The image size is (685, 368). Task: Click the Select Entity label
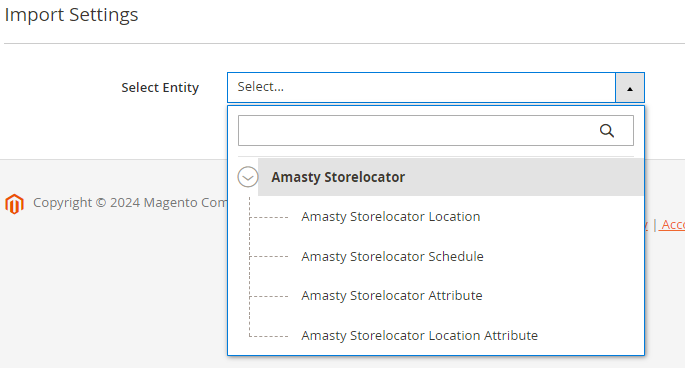point(160,87)
